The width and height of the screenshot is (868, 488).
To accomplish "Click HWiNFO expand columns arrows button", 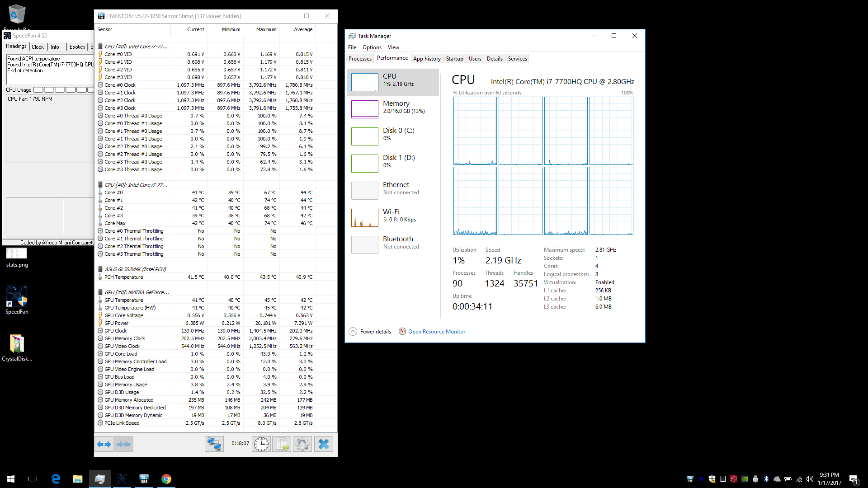I will click(104, 444).
